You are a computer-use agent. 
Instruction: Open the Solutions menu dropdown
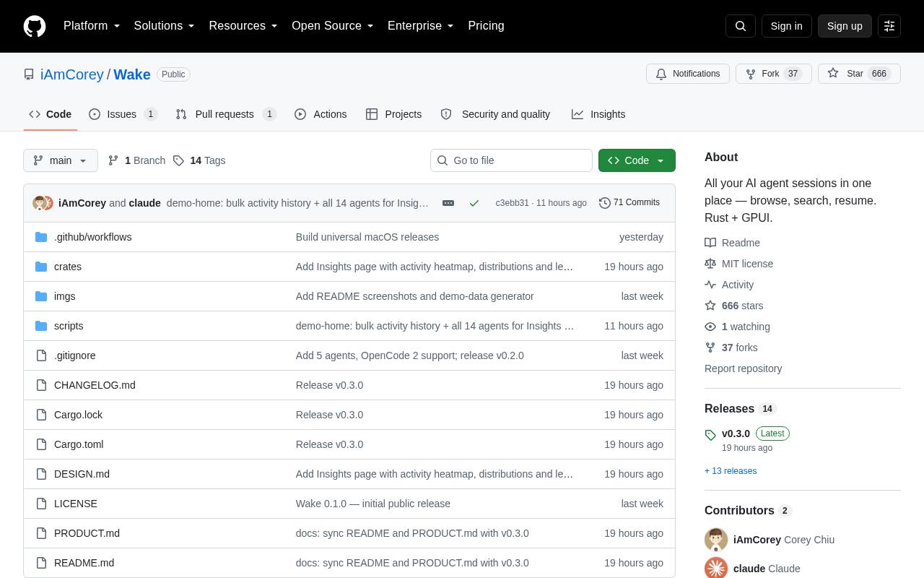click(x=165, y=26)
